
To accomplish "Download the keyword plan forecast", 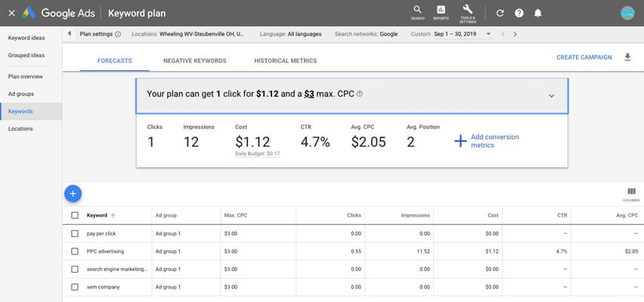I will [x=627, y=57].
